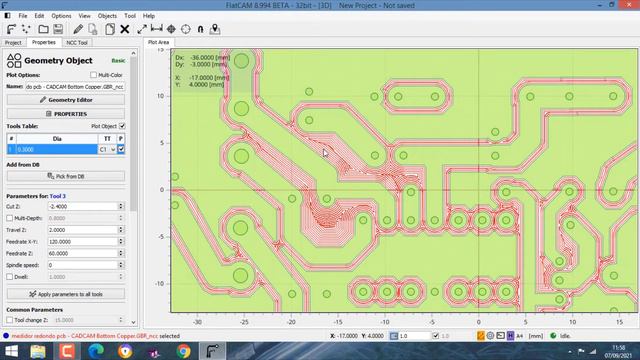Click the FlatCAM taskbar icon

pyautogui.click(x=212, y=351)
